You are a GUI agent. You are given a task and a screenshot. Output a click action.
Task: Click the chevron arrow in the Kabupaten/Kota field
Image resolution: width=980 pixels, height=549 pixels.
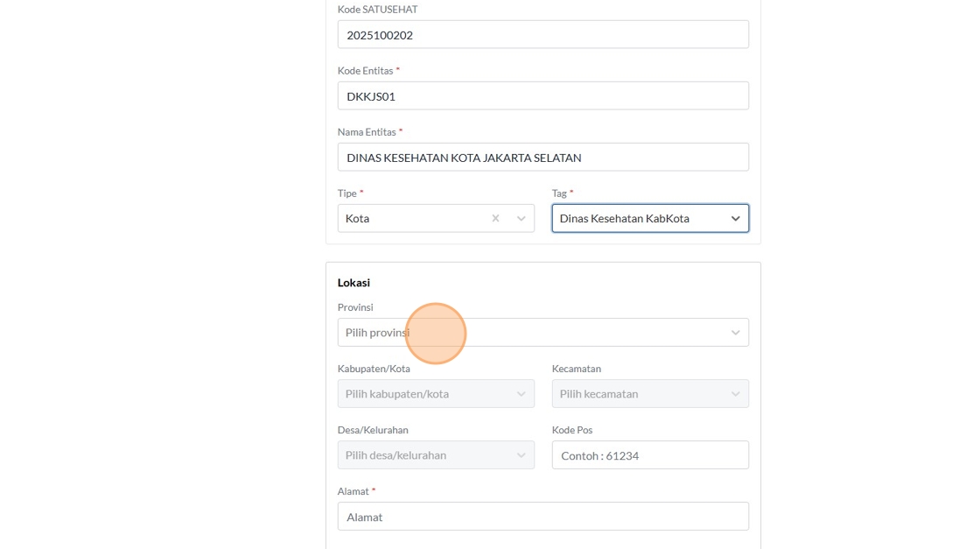coord(521,394)
